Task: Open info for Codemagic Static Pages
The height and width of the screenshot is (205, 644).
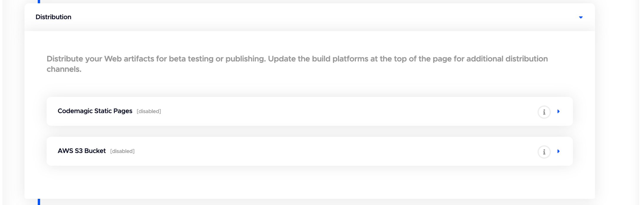Action: point(544,112)
